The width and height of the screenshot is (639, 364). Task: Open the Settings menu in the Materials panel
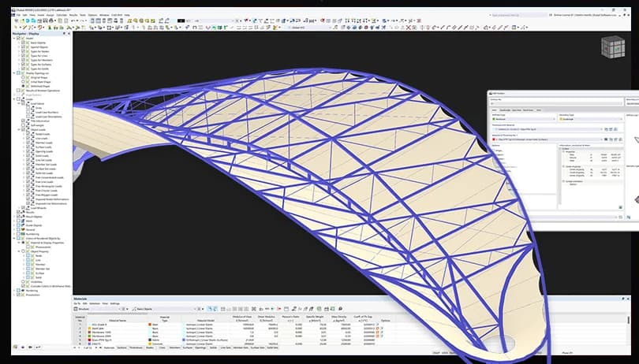click(x=115, y=303)
